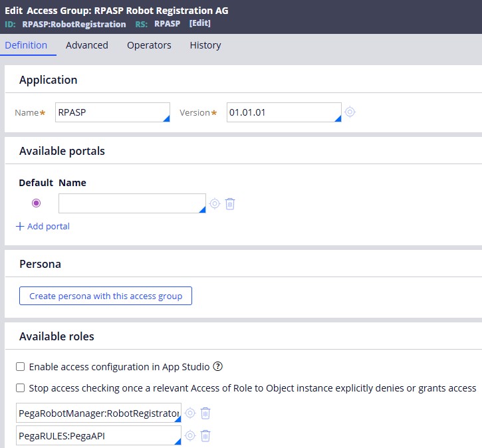The height and width of the screenshot is (448, 482).
Task: Open the portal Name dropdown field
Action: tap(132, 203)
